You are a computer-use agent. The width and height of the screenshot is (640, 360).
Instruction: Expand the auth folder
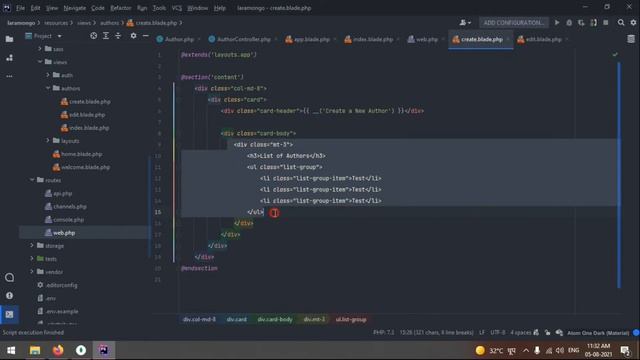(x=48, y=75)
